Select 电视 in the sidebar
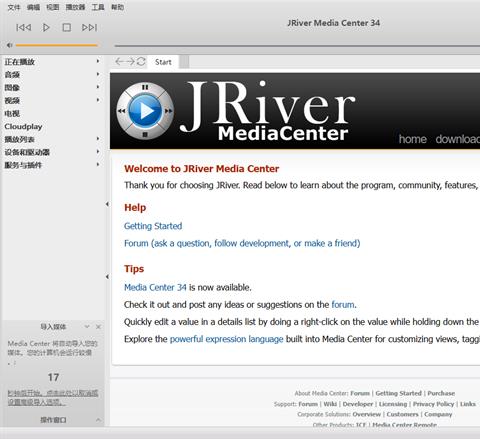Screen dimensions: 480x439 coord(12,114)
